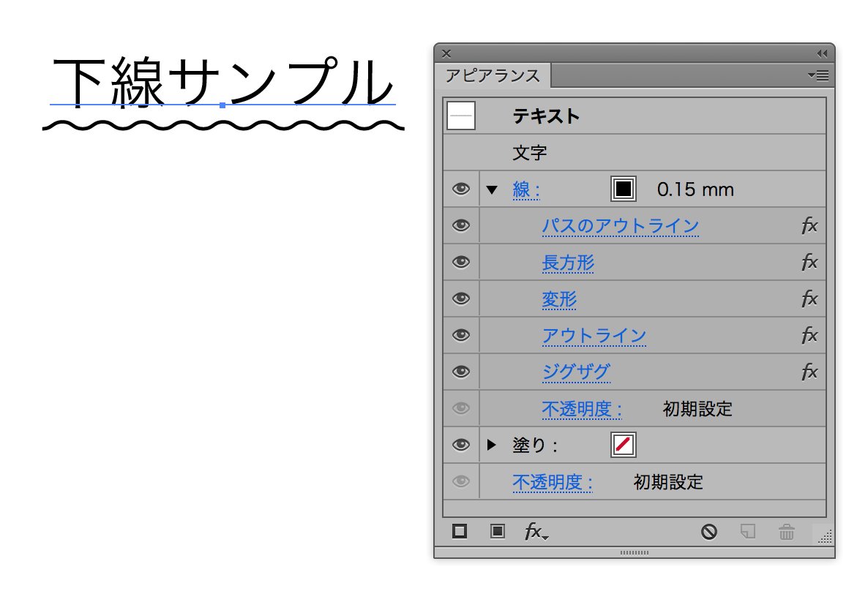This screenshot has width=868, height=594.
Task: Click the wavy underline on canvas
Action: tap(223, 126)
